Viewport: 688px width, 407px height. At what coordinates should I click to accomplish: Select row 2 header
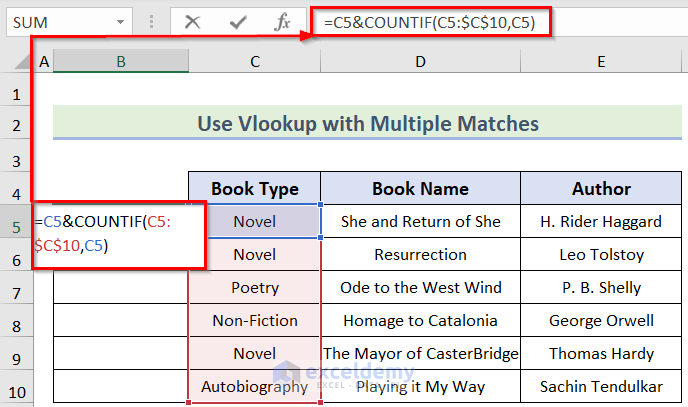(16, 126)
